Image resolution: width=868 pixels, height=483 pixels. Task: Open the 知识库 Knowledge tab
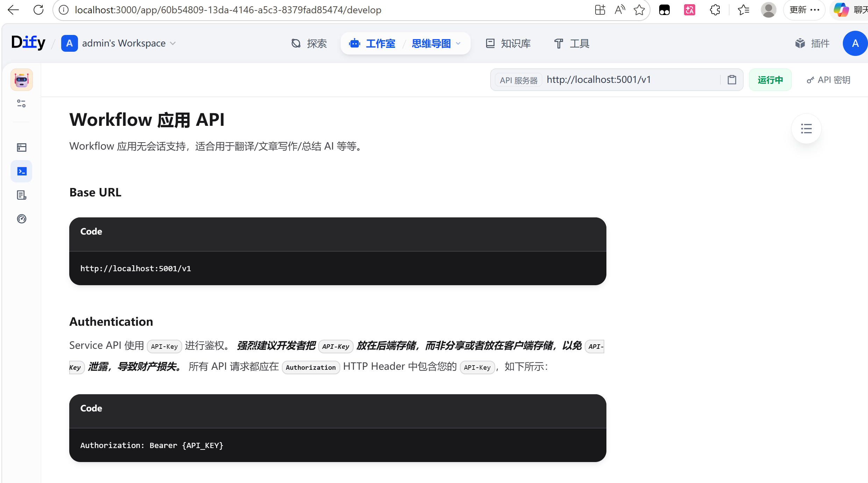coord(508,43)
